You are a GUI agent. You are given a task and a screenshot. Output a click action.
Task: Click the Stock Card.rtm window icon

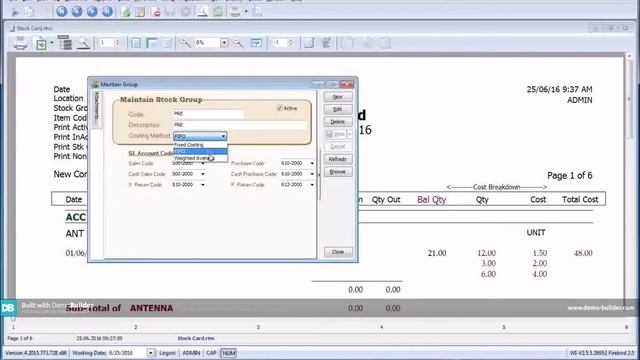tap(12, 28)
